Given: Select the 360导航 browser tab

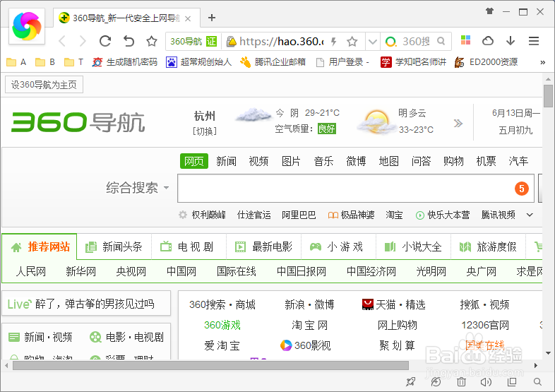Looking at the screenshot, I should 126,18.
